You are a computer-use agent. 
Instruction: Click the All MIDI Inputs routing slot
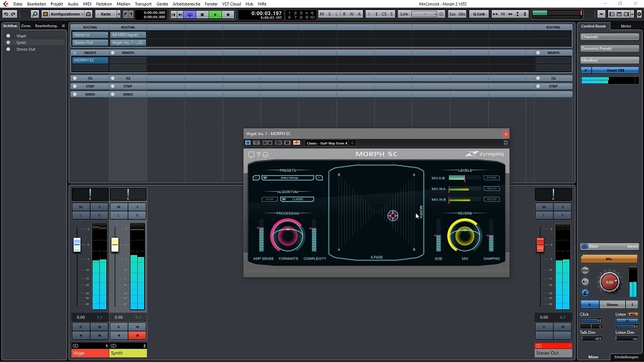pos(128,35)
